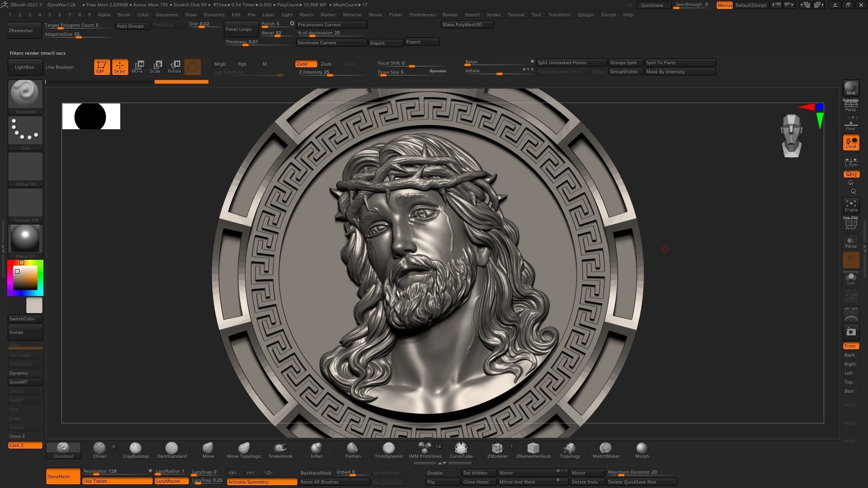Choose the ZModeler brush

tap(497, 450)
